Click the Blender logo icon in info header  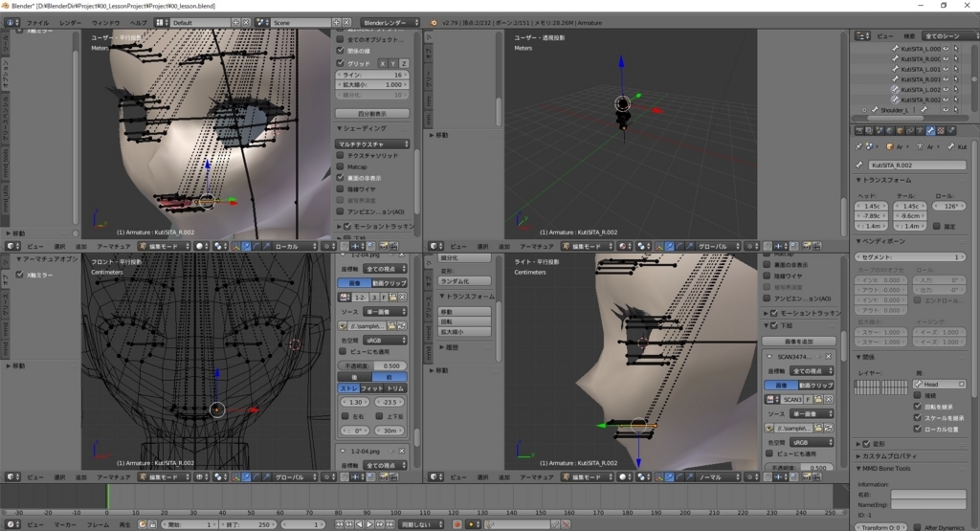pos(434,23)
